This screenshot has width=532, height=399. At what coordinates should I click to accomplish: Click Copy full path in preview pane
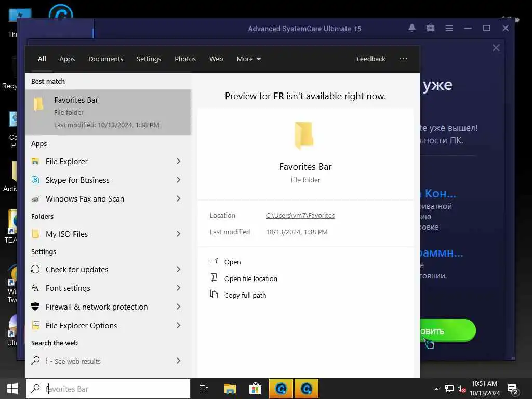(245, 295)
